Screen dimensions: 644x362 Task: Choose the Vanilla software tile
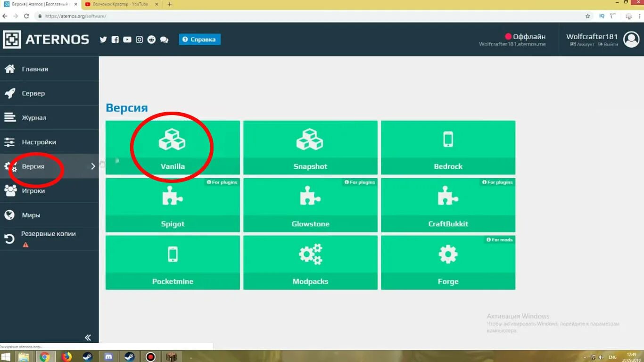(x=173, y=148)
